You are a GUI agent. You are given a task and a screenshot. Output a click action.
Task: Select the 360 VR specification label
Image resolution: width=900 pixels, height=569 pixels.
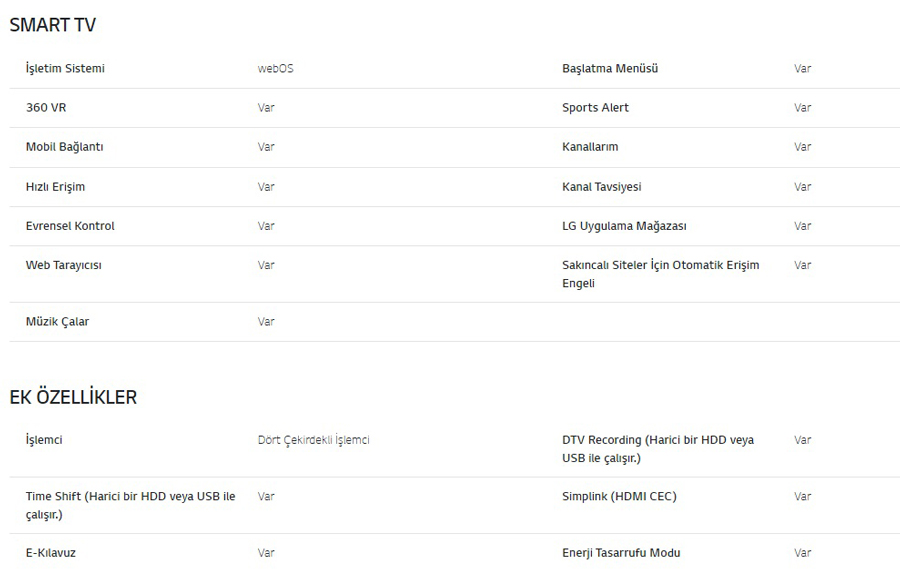coord(46,107)
